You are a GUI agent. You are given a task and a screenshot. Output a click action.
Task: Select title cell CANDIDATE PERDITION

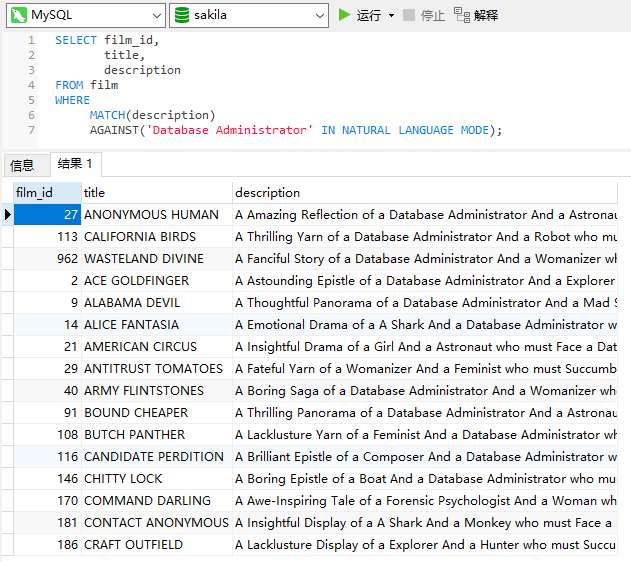tap(157, 457)
